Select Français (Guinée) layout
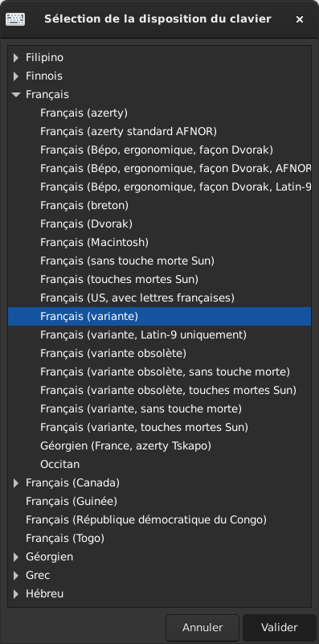The height and width of the screenshot is (644, 319). (159, 501)
